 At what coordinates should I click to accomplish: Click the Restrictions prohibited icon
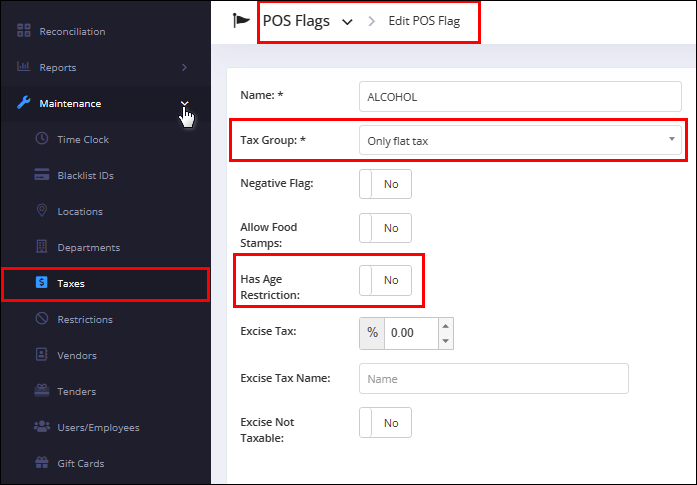42,318
